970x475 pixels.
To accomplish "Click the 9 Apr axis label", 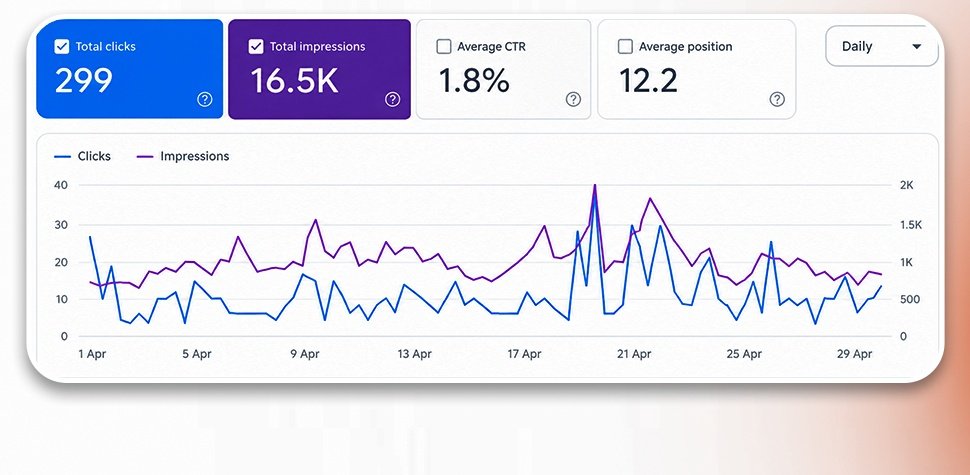I will pos(305,354).
